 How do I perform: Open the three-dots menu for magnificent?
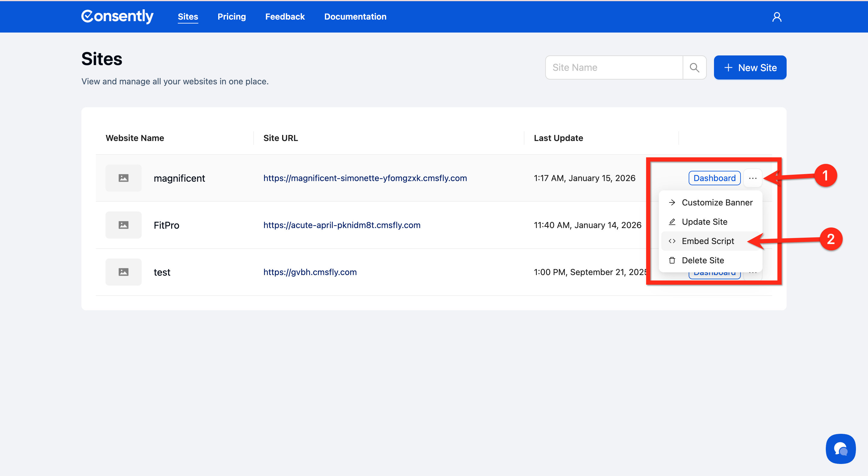(x=753, y=178)
